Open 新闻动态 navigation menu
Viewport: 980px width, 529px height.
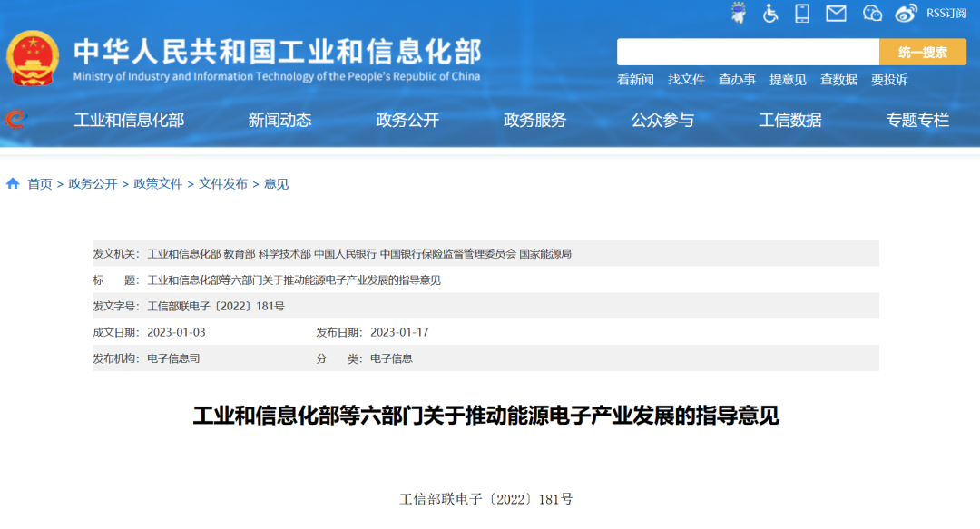[x=279, y=120]
